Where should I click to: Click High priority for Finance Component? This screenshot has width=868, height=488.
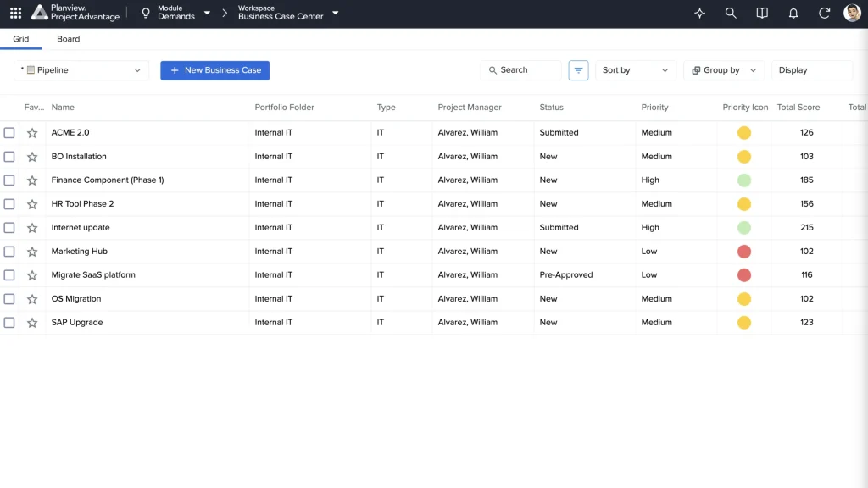650,180
